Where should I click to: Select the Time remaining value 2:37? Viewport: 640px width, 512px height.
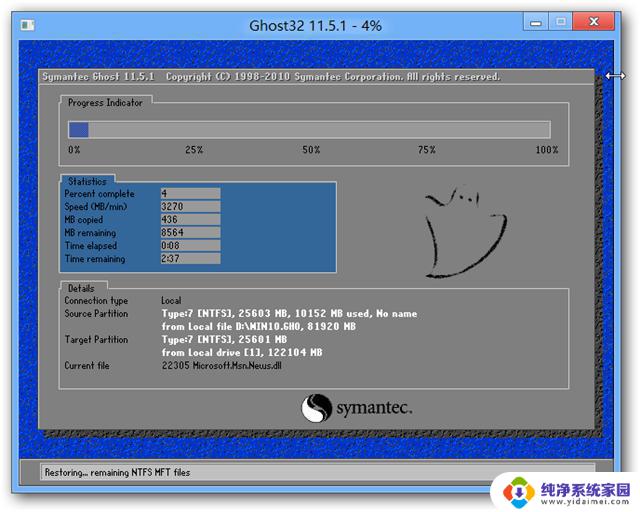191,258
